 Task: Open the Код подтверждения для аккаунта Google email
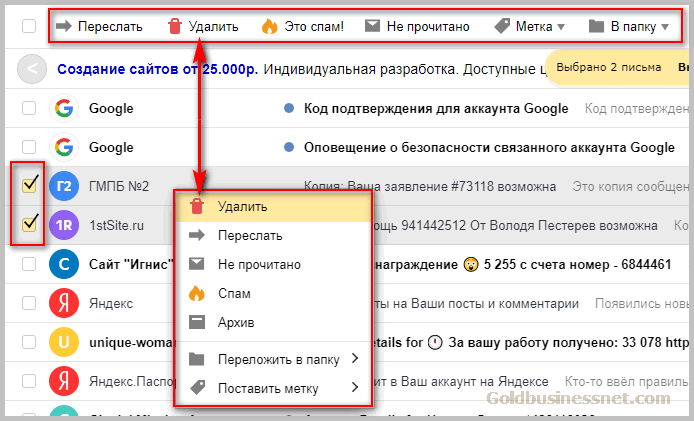pyautogui.click(x=436, y=108)
